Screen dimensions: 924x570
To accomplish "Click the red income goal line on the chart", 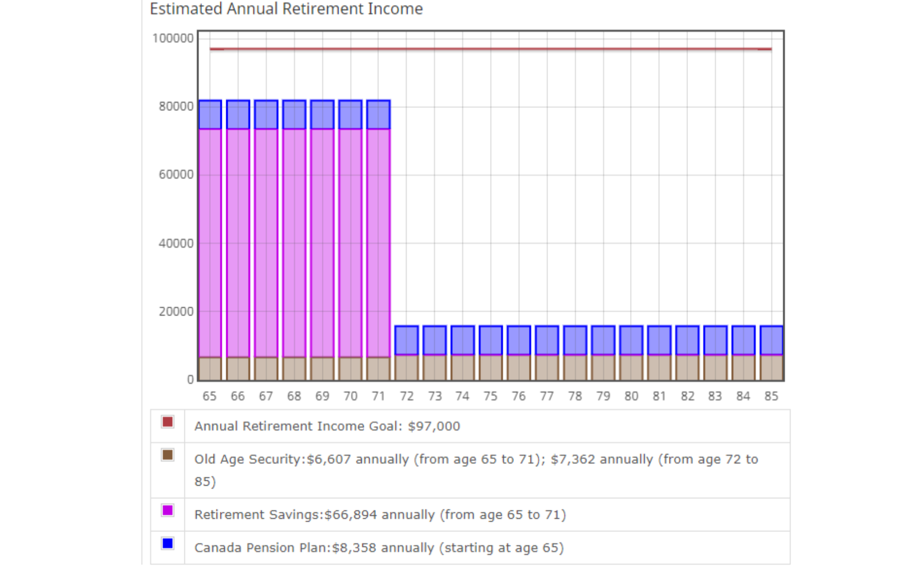I will click(490, 49).
